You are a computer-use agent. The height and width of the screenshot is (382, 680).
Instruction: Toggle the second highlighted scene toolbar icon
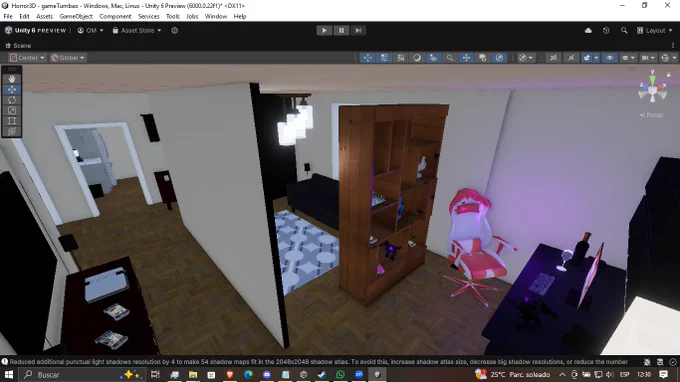click(x=384, y=58)
